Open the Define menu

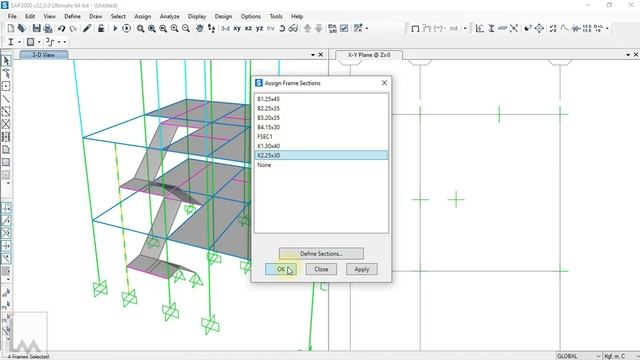[72, 16]
